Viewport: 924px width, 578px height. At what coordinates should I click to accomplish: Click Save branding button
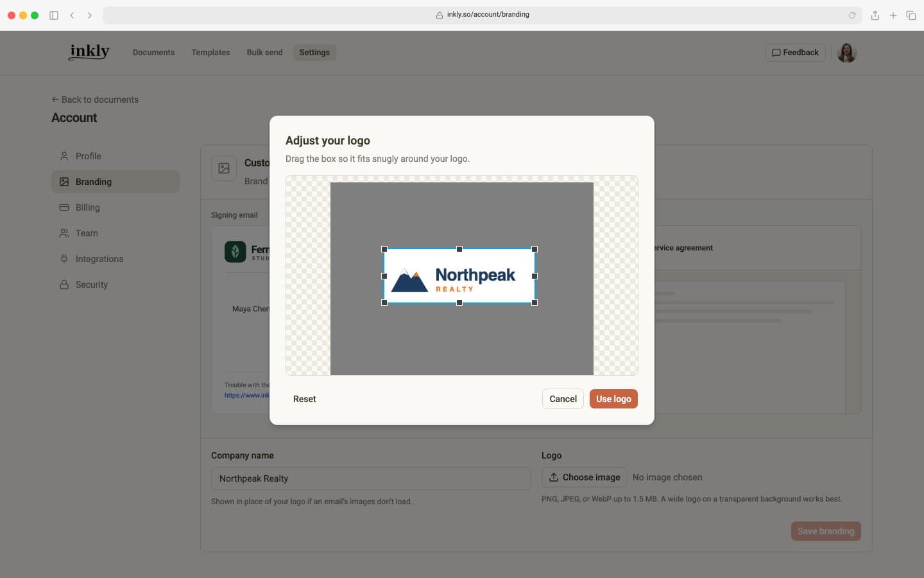826,531
